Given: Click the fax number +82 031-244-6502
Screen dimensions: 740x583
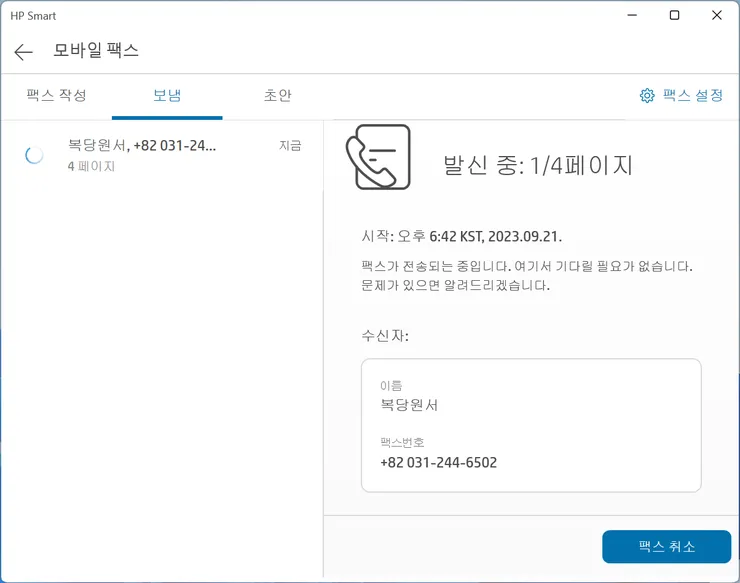Looking at the screenshot, I should [438, 463].
